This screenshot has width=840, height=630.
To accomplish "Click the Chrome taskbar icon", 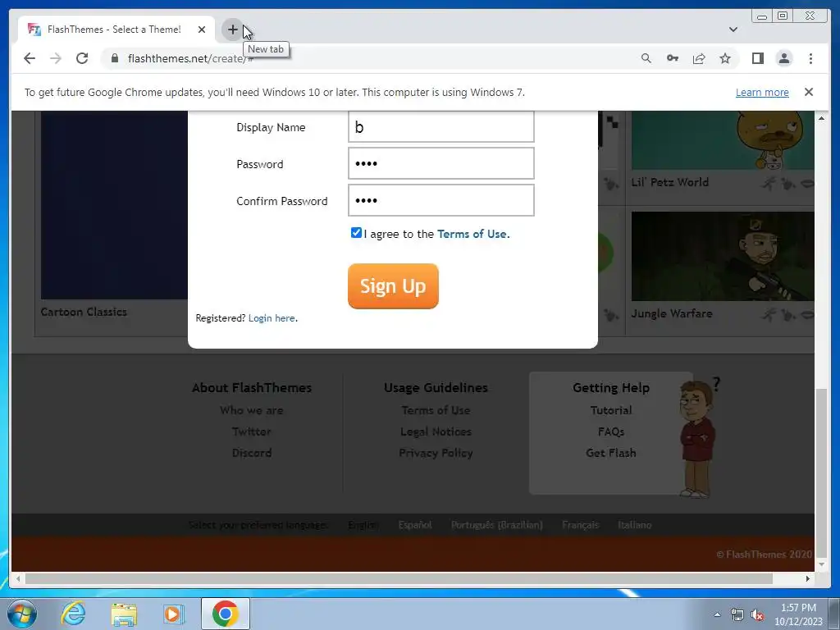I will tap(225, 614).
